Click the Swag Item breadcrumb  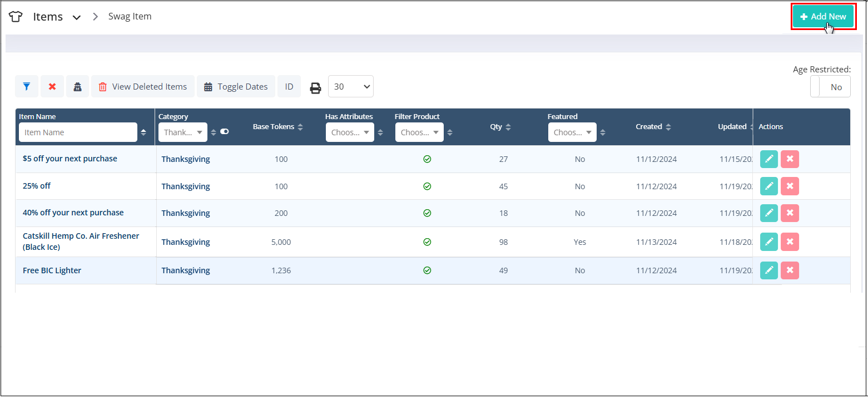point(130,16)
